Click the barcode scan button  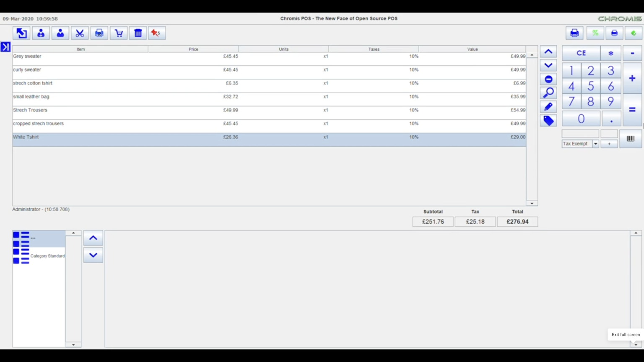tap(630, 139)
